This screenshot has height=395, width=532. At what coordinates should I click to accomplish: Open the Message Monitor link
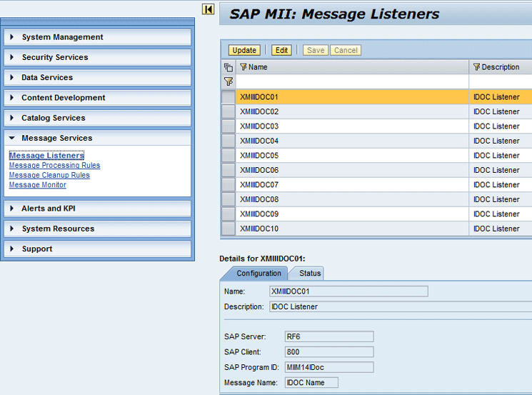point(37,185)
